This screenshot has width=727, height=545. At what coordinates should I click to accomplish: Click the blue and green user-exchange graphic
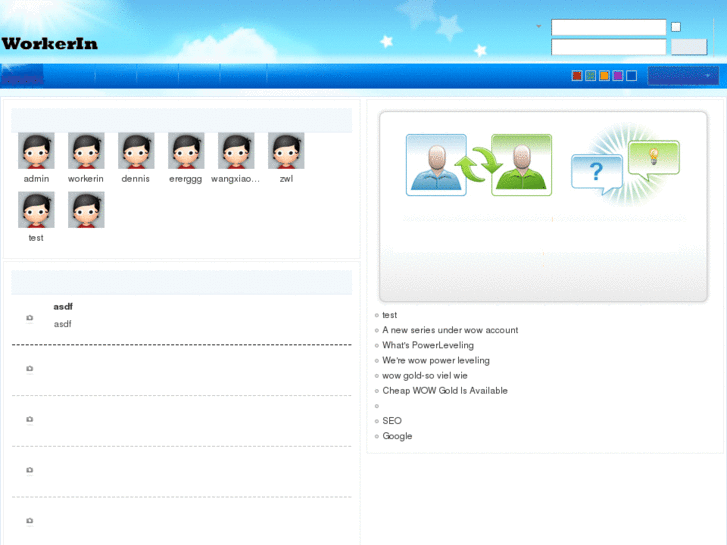coord(478,165)
